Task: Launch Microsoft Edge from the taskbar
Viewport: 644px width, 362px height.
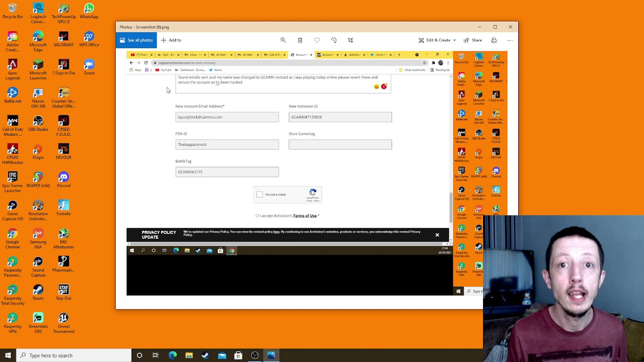Action: (173, 355)
